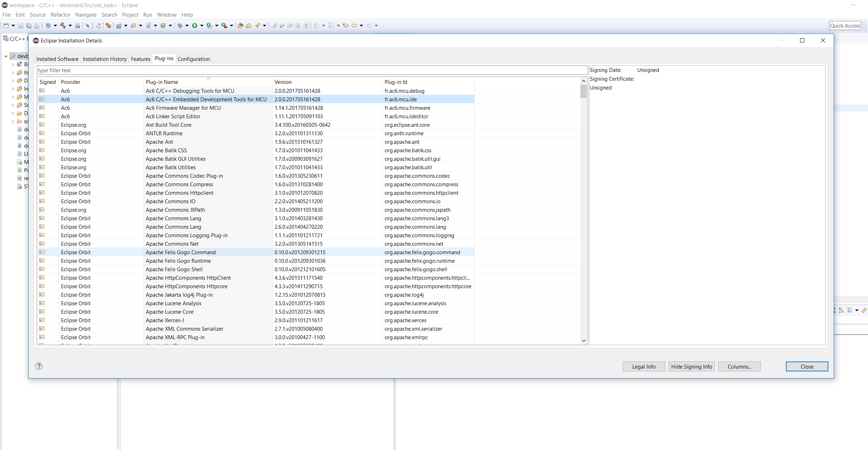Open the Project menu

click(130, 15)
